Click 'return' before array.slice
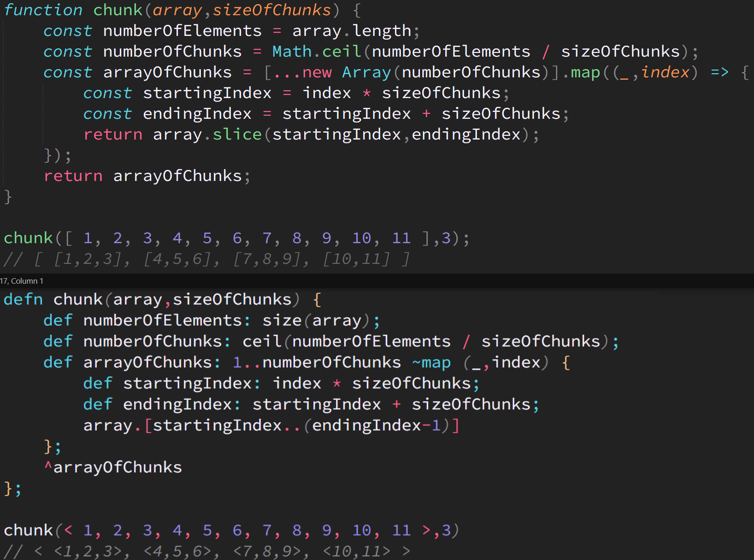 coord(113,134)
